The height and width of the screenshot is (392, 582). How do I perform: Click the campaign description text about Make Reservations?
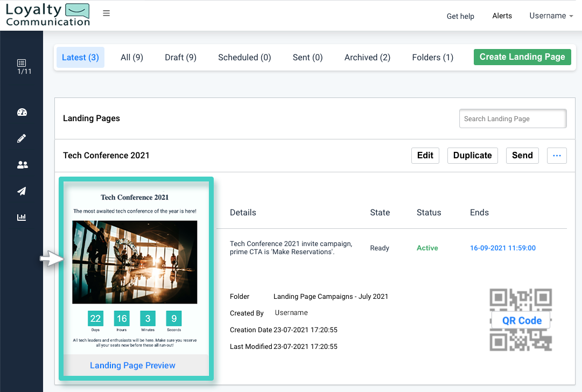[x=291, y=248]
